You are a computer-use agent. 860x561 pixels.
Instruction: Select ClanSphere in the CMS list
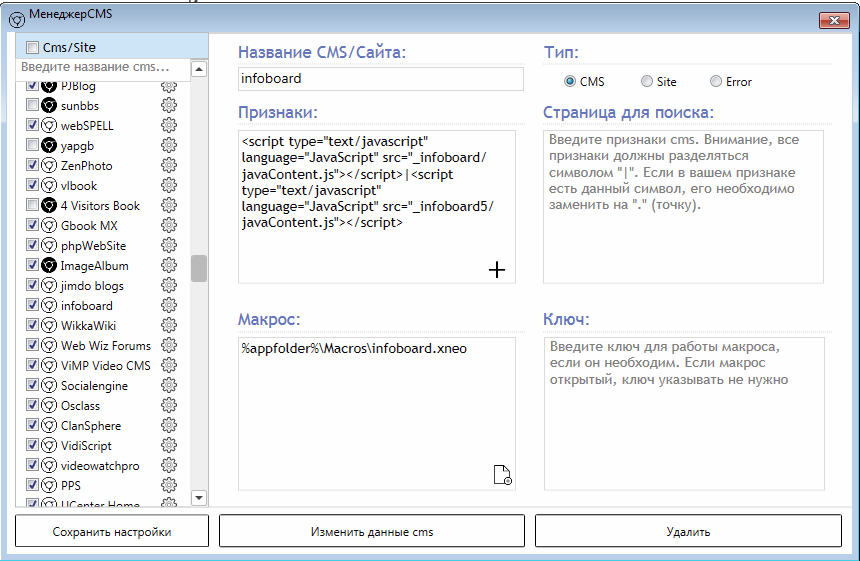click(x=91, y=426)
